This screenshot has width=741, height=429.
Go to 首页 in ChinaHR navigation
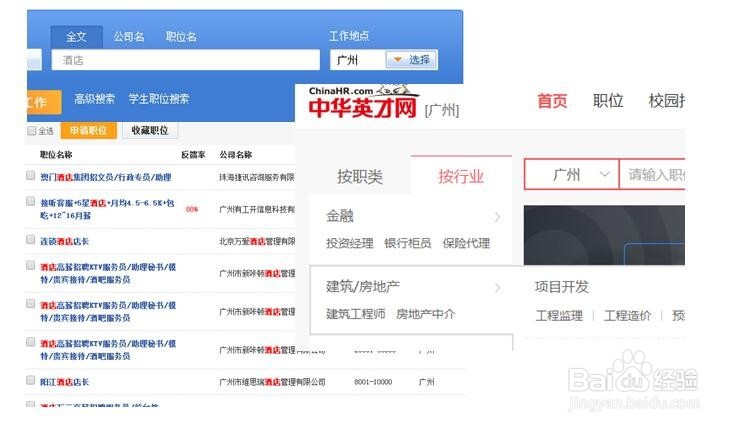point(552,101)
